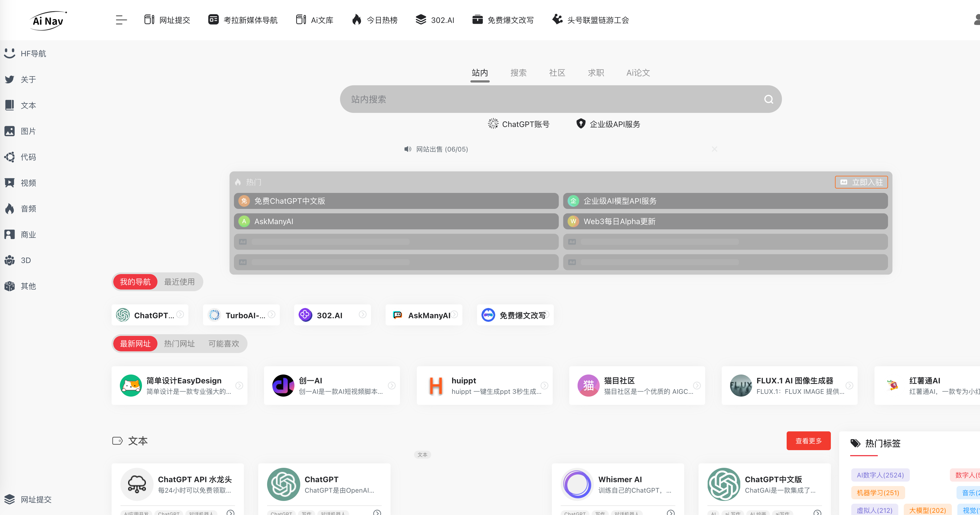
Task: Select the 站内 search tab
Action: click(x=480, y=72)
